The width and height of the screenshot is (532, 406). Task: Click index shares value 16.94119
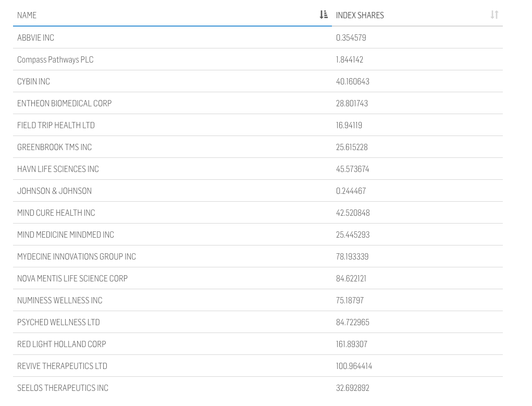[x=349, y=125]
